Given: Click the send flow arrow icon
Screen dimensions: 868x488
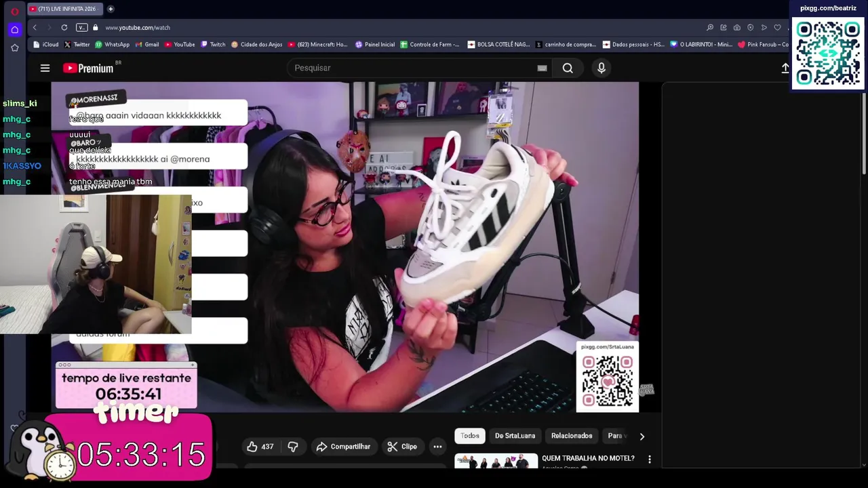Looking at the screenshot, I should 764,27.
